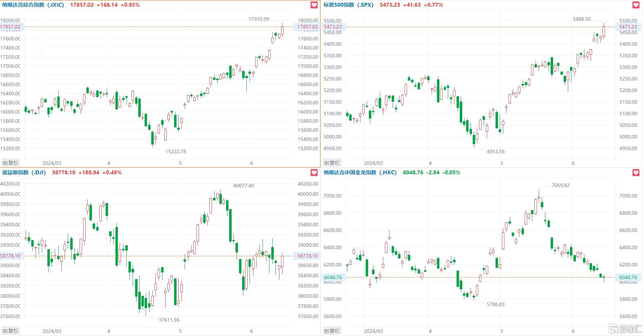Select DJI price value 38778.10 in header
This screenshot has height=336, width=644.
coord(64,173)
